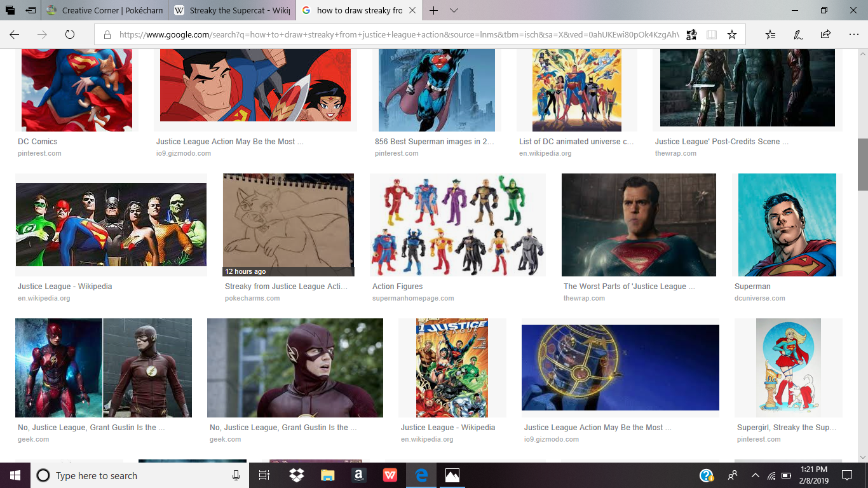Open the Streaky cat pencil sketch image
Viewport: 868px width, 488px height.
pyautogui.click(x=288, y=225)
